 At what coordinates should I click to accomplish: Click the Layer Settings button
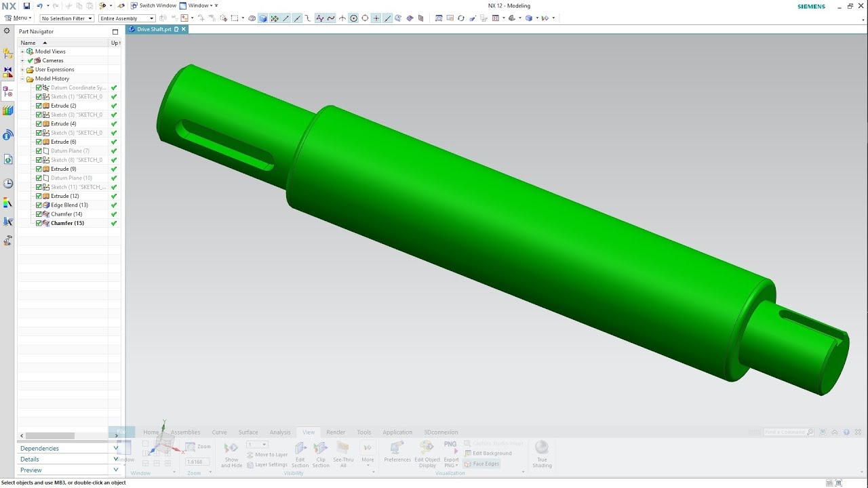point(267,465)
